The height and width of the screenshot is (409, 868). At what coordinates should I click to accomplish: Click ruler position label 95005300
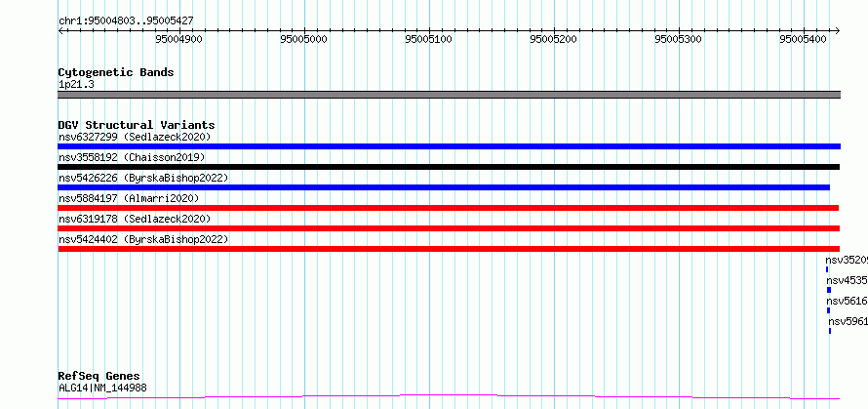678,39
